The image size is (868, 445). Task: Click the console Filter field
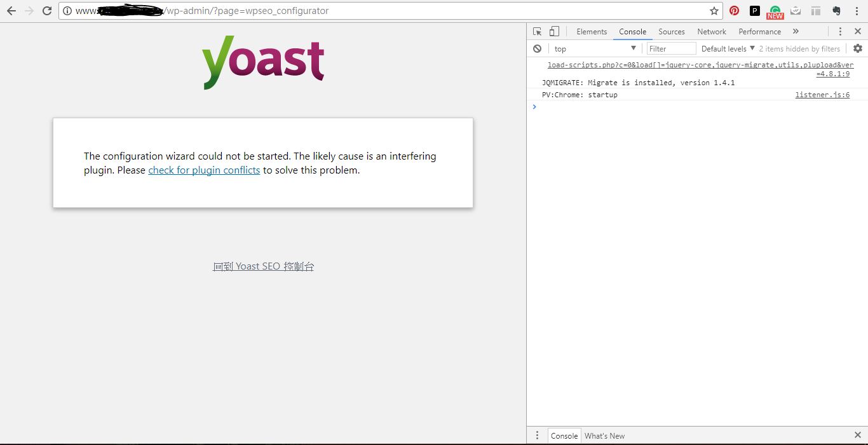(672, 48)
